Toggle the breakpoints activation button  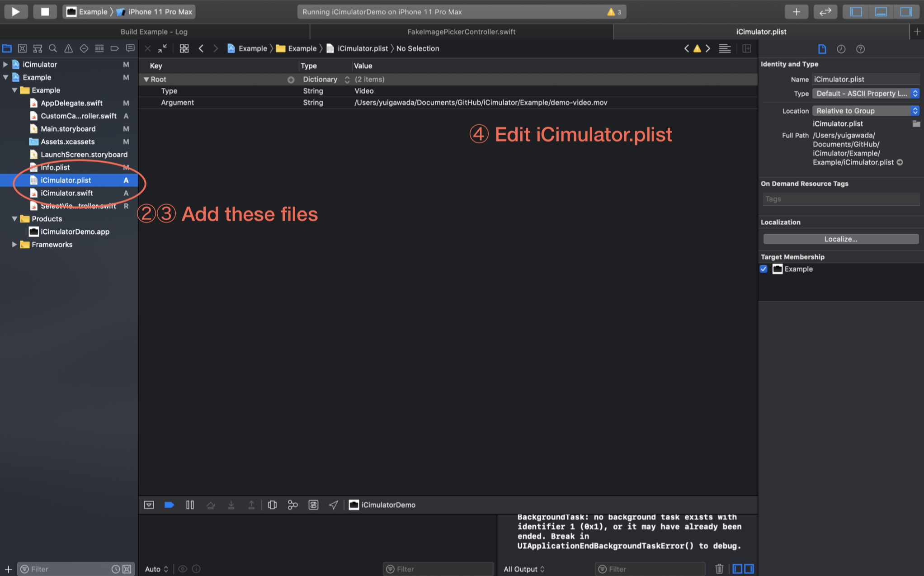click(x=169, y=505)
